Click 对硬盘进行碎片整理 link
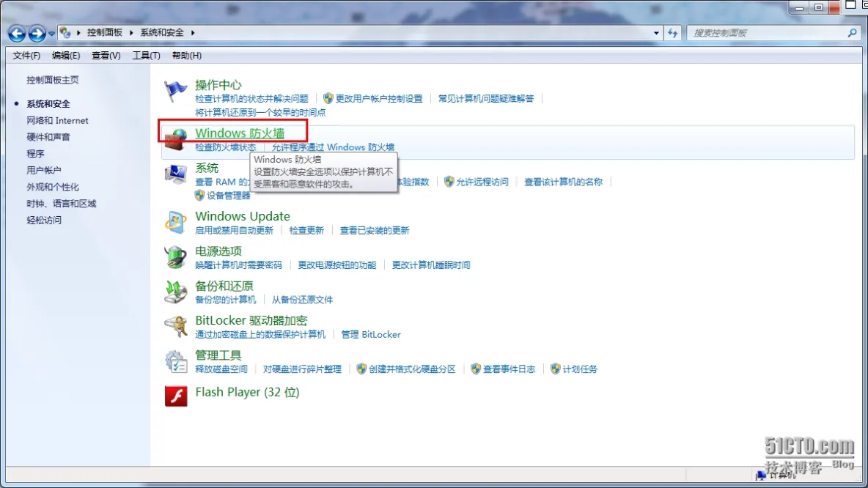 302,369
